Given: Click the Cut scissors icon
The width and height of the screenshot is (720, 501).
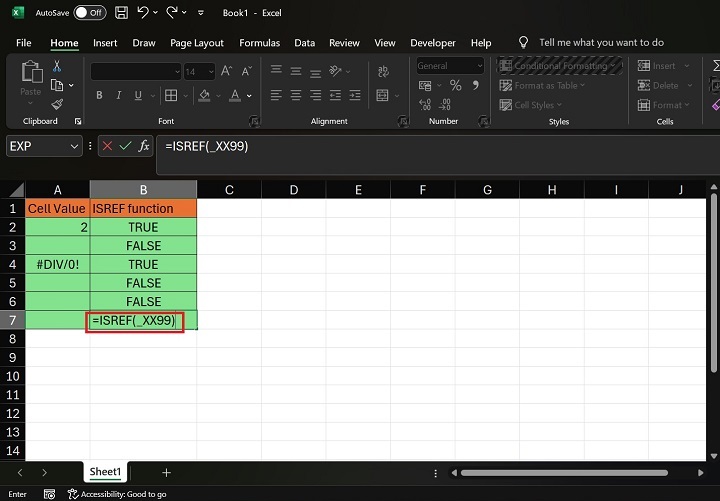Looking at the screenshot, I should [57, 66].
